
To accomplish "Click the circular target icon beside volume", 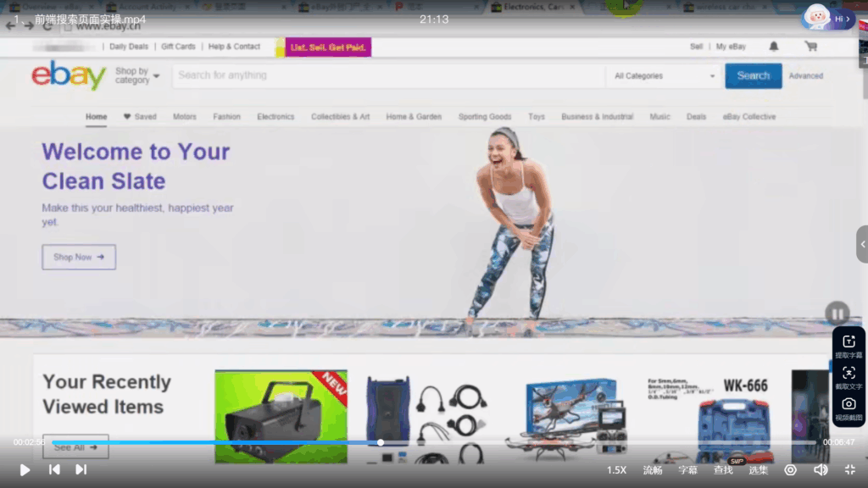I will 790,469.
